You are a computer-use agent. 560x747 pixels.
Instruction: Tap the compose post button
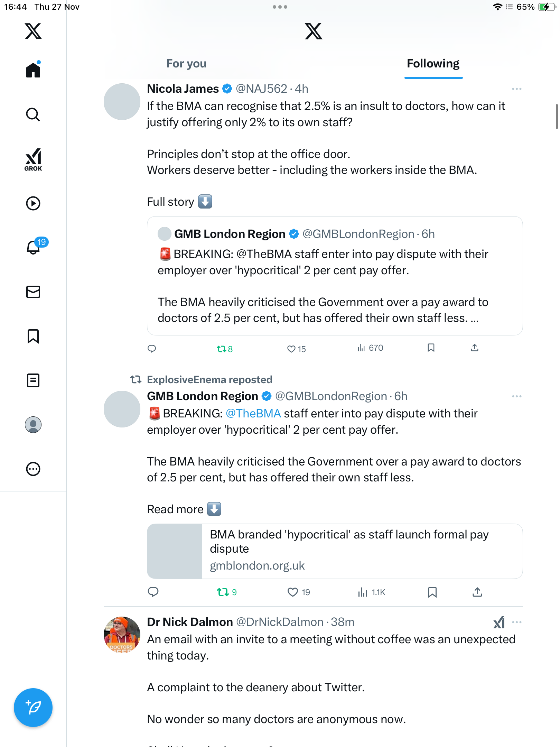pos(33,708)
